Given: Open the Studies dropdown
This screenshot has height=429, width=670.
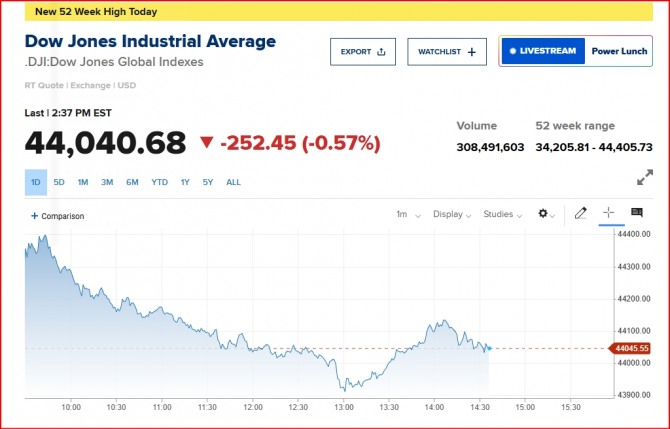Looking at the screenshot, I should (x=502, y=214).
